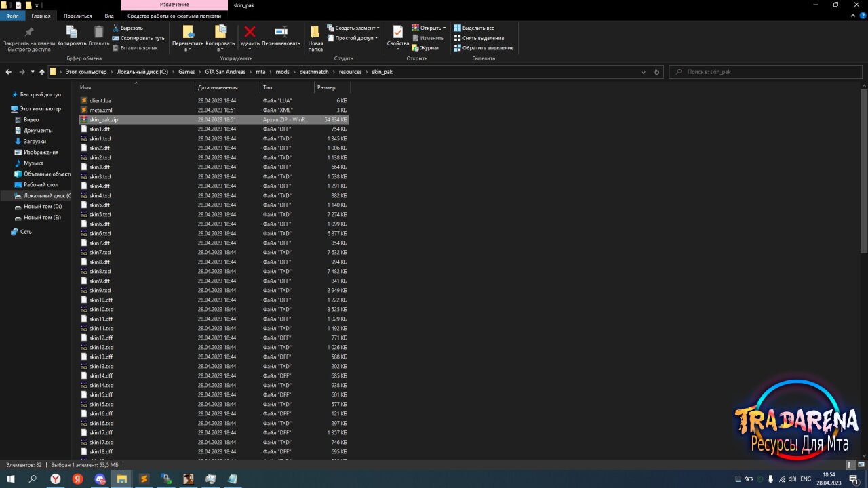Open the Создать элемент dropdown
This screenshot has width=868, height=488.
pyautogui.click(x=353, y=28)
